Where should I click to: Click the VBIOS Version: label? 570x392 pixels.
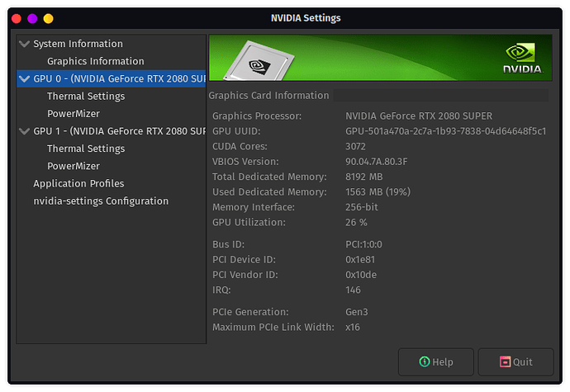click(245, 162)
